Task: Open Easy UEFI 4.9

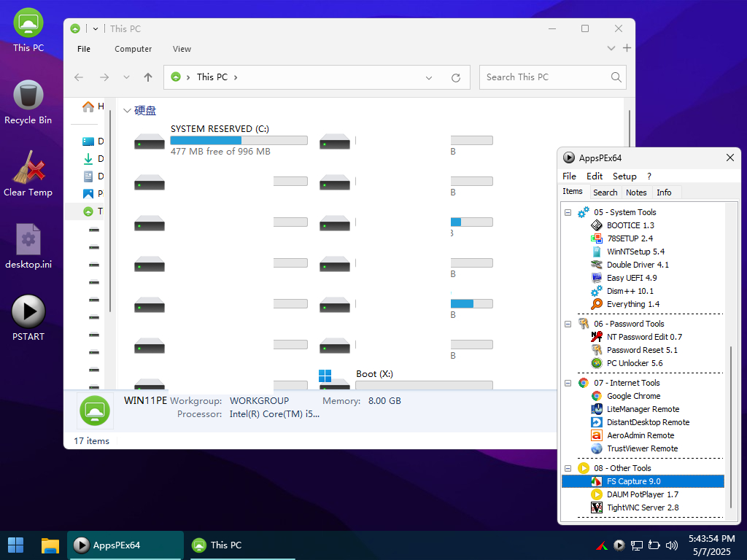Action: coord(631,278)
